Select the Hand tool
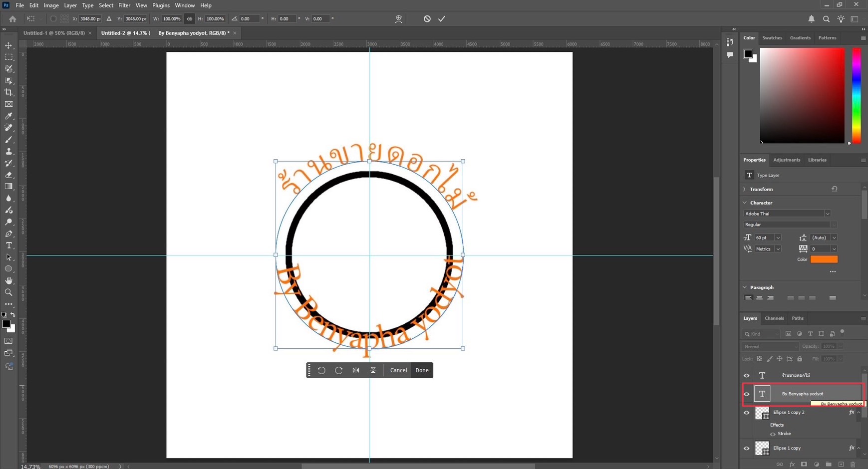868x469 pixels. [8, 280]
